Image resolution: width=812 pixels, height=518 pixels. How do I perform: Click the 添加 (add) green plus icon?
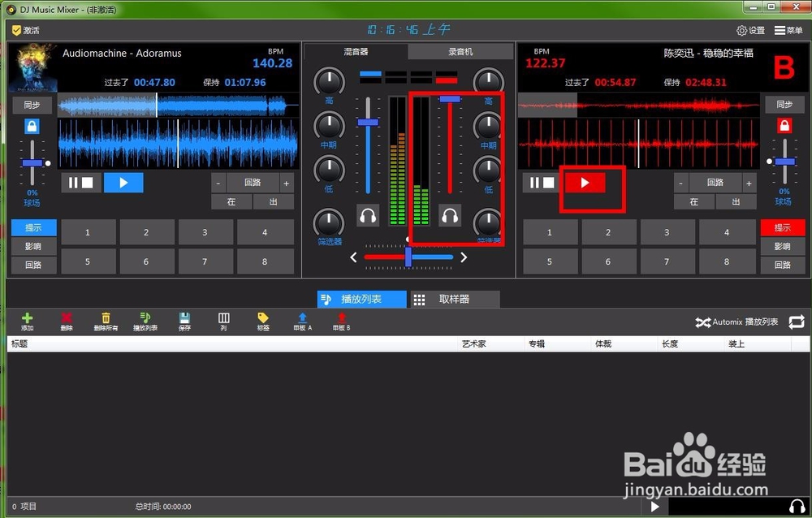27,322
